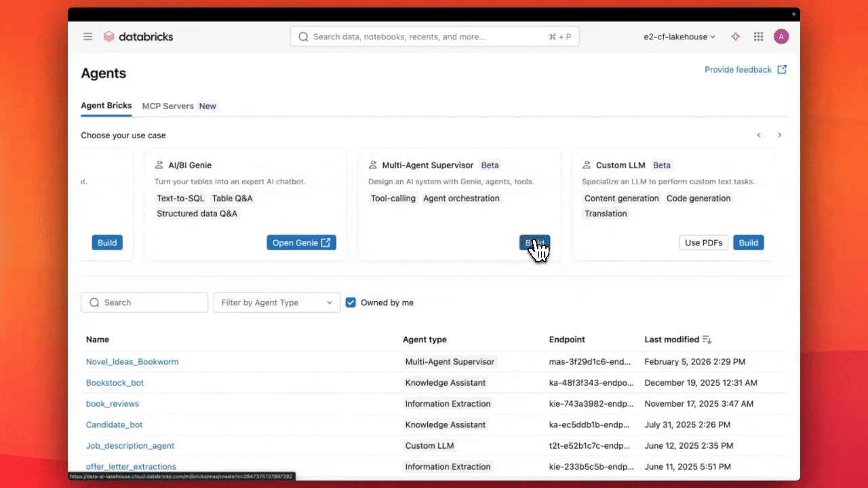Screen dimensions: 868x488
Task: Open the user avatar menu
Action: 781,37
